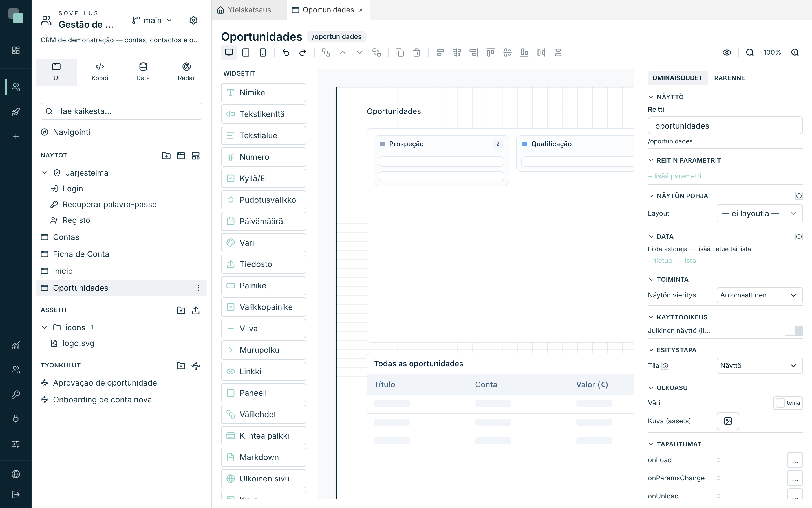Image resolution: width=812 pixels, height=508 pixels.
Task: Open the Tila dropdown
Action: coord(760,365)
